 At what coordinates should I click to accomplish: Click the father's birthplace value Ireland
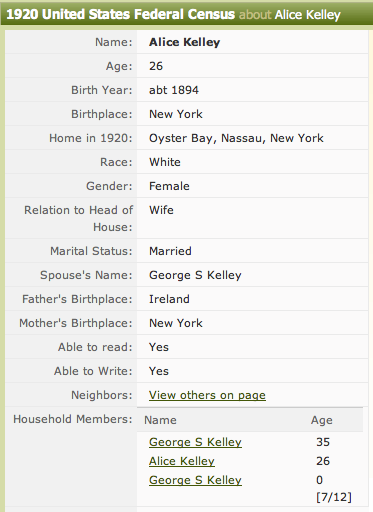coord(169,299)
